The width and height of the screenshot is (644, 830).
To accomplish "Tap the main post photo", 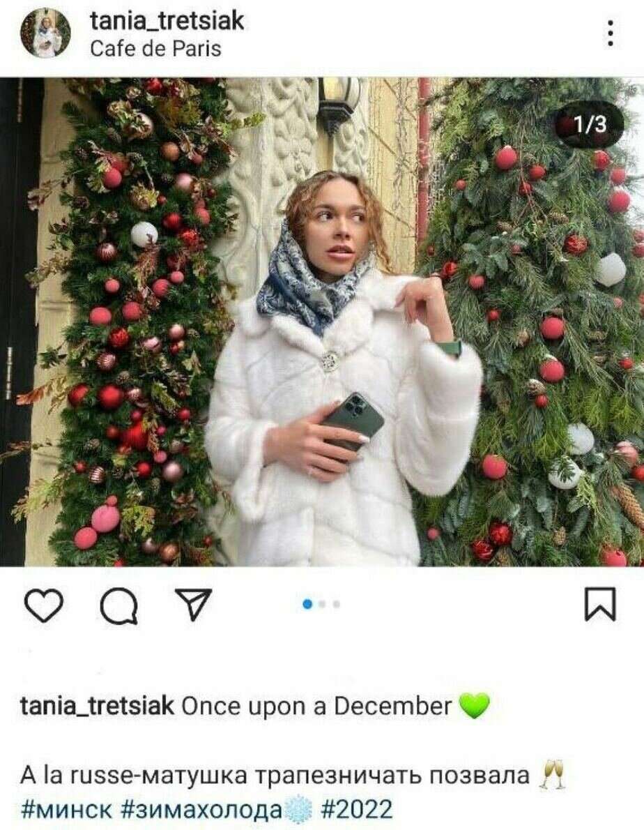I will pos(322,322).
